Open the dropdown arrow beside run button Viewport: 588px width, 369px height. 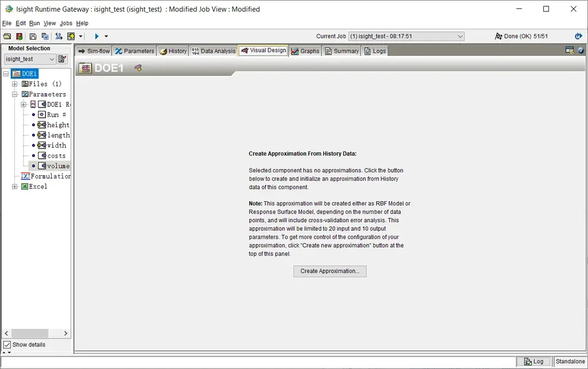tap(106, 36)
